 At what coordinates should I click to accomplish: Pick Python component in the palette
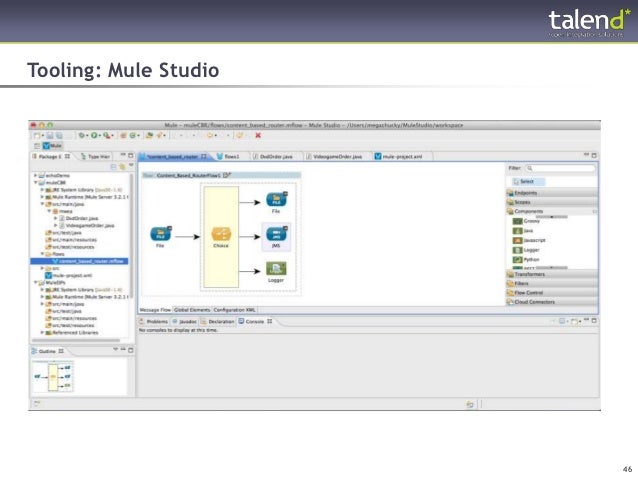526,259
